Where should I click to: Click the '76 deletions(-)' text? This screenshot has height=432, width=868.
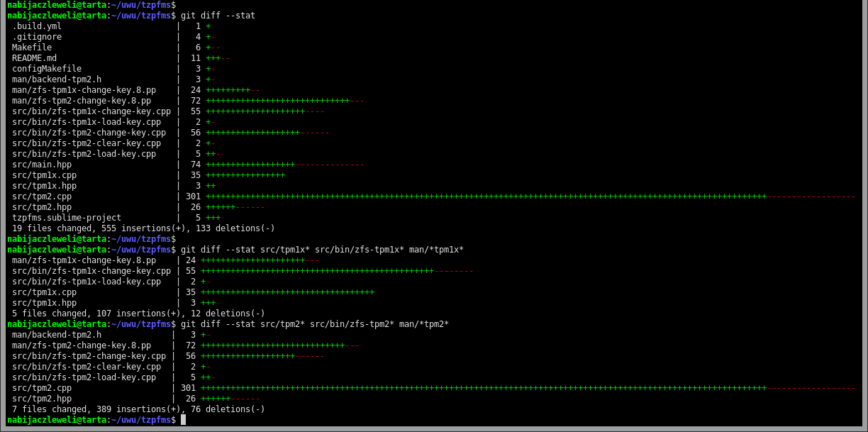point(228,409)
